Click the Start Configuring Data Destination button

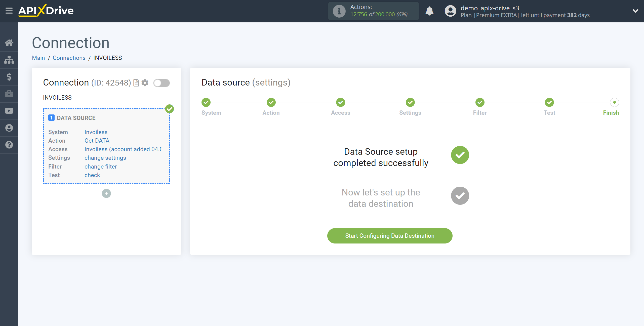390,235
